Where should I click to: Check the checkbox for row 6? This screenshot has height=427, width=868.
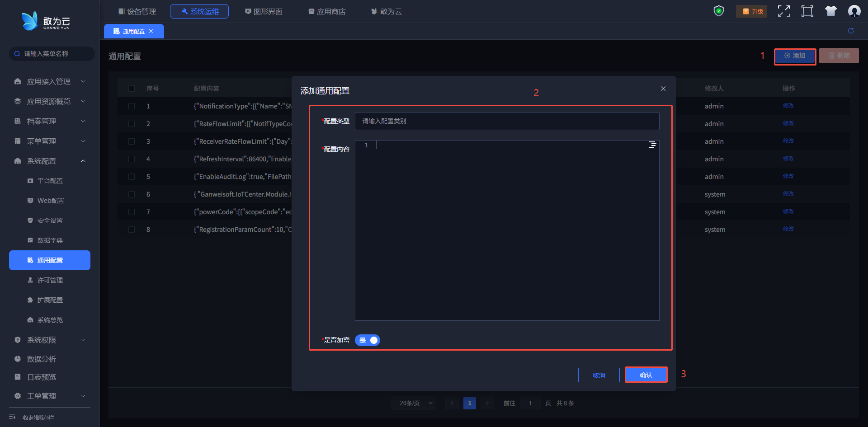click(132, 194)
